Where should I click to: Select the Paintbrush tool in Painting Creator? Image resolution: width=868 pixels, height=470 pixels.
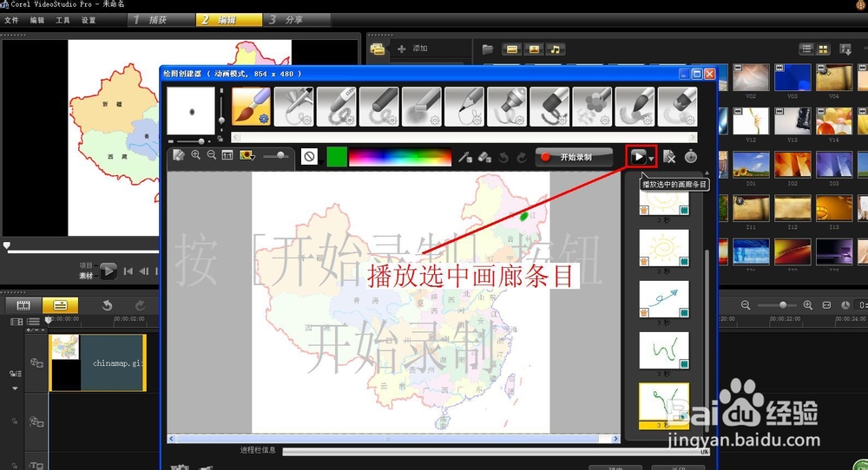click(x=252, y=106)
